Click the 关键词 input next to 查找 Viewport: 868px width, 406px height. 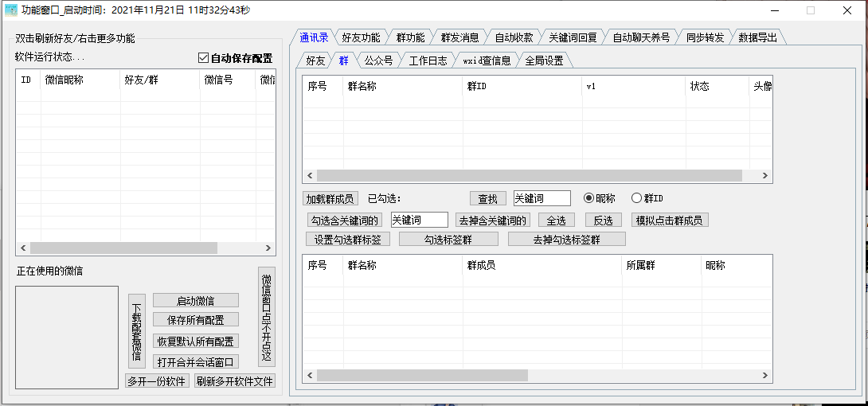coord(542,198)
